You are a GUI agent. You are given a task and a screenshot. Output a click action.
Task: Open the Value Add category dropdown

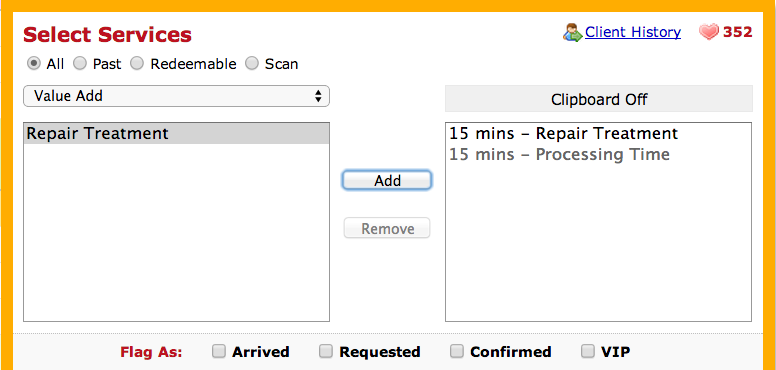(176, 96)
